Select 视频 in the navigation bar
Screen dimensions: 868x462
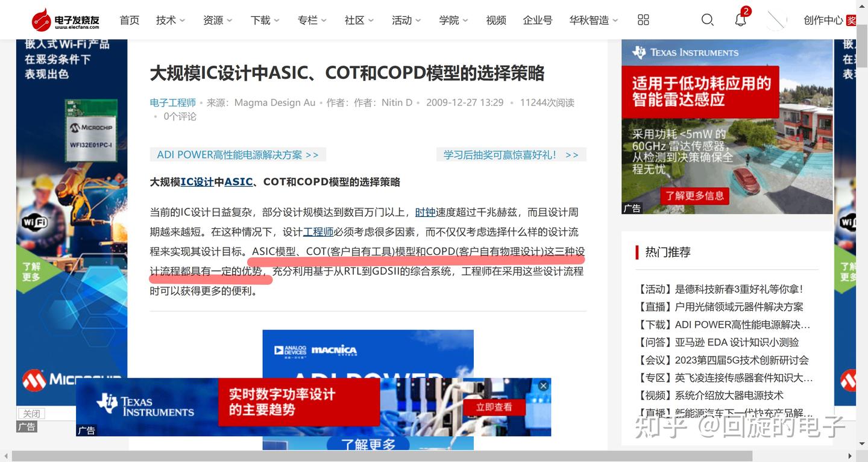pos(496,19)
